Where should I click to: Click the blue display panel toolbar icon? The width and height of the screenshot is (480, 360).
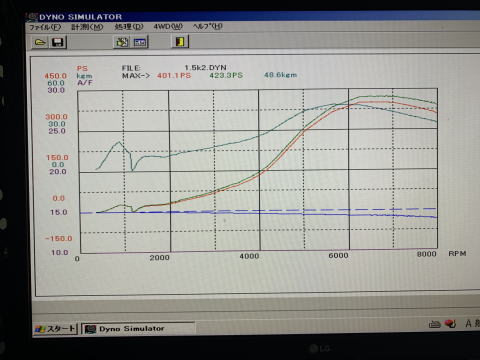[140, 42]
